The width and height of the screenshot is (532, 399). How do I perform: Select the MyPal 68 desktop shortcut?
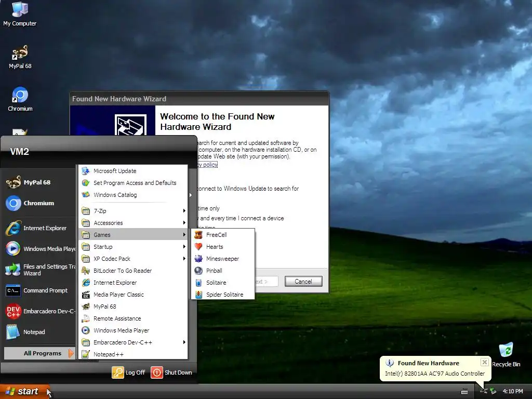pos(20,57)
